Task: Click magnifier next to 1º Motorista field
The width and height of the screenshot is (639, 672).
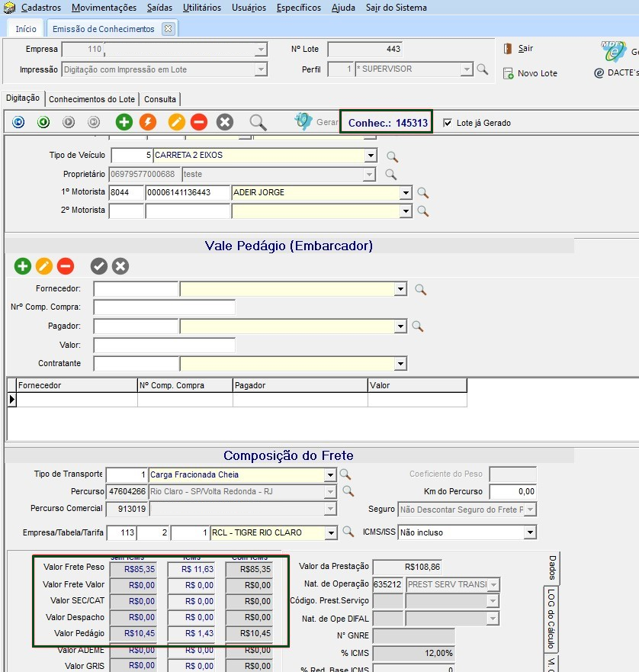Action: [x=422, y=193]
